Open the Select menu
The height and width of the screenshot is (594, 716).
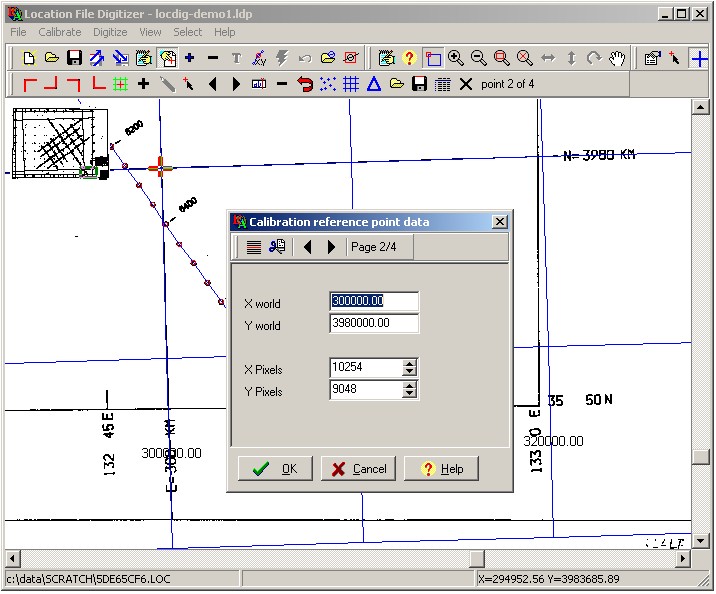[187, 32]
